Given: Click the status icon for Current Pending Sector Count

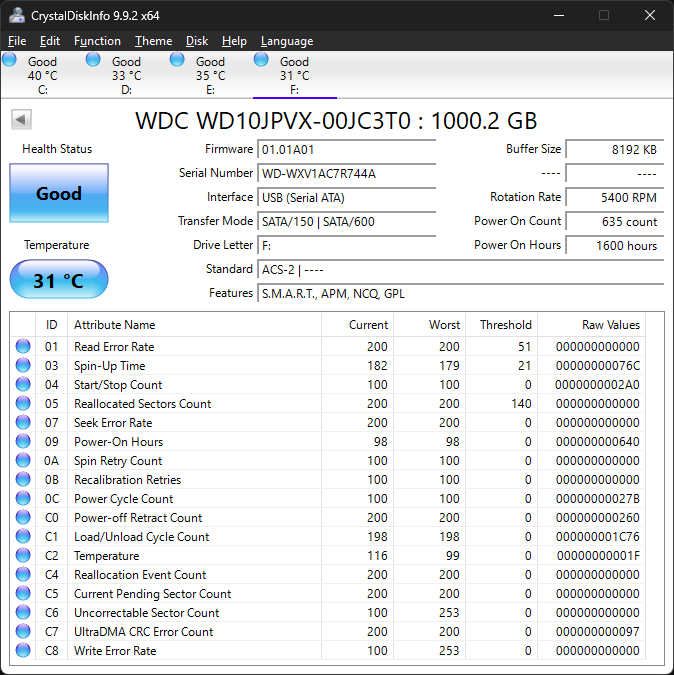Looking at the screenshot, I should pos(23,593).
